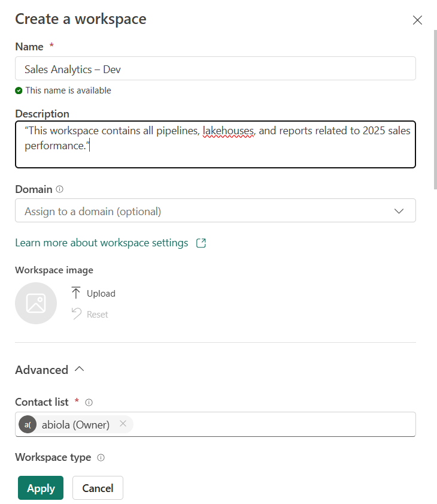Close the Create a workspace panel
Image resolution: width=437 pixels, height=504 pixels.
coord(417,20)
